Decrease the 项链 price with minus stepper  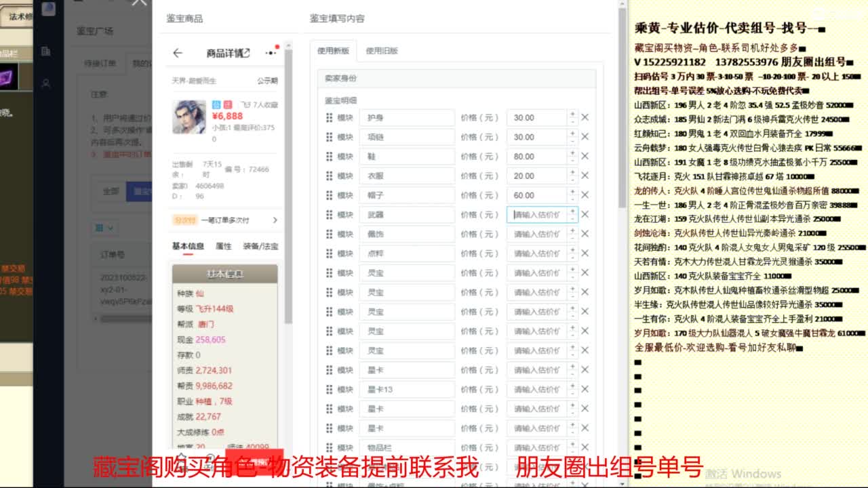pos(572,141)
